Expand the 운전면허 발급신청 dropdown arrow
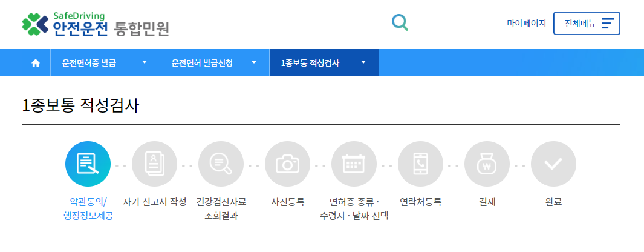 254,62
